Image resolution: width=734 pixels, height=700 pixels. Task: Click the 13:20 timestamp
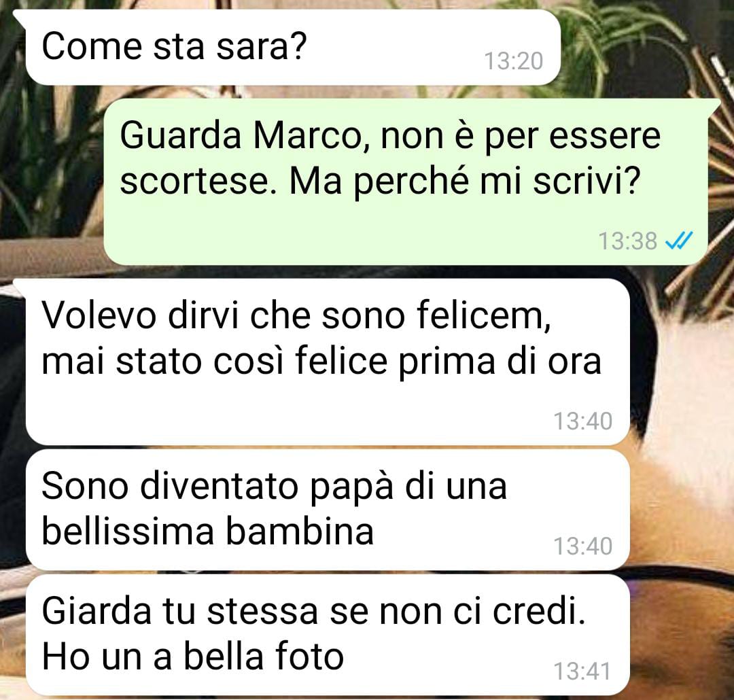click(514, 61)
